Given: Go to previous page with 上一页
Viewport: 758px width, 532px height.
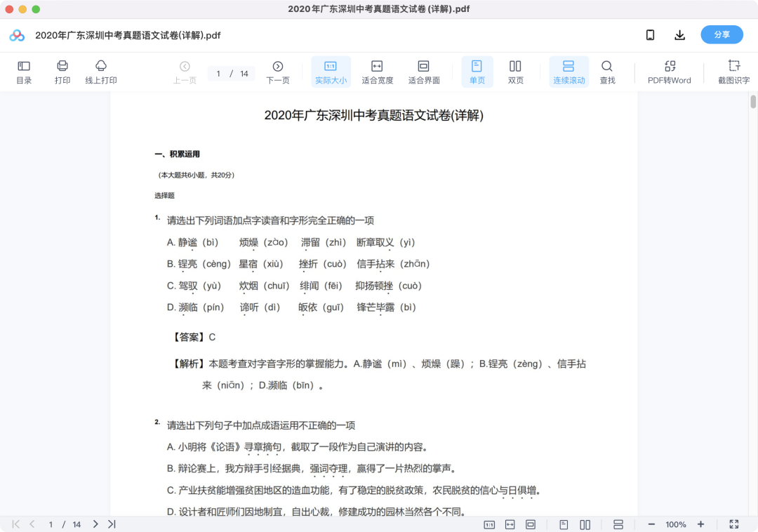Looking at the screenshot, I should [x=185, y=72].
